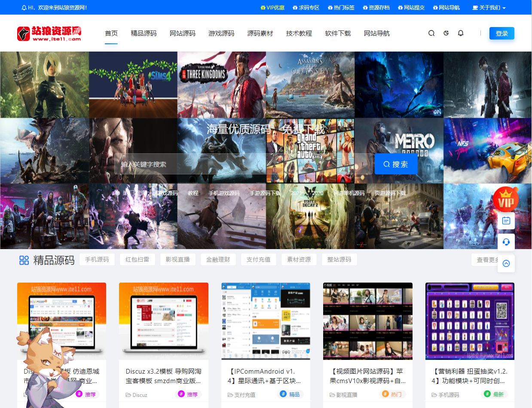The width and height of the screenshot is (532, 408).
Task: Click the floating VIP crown badge
Action: point(506,199)
